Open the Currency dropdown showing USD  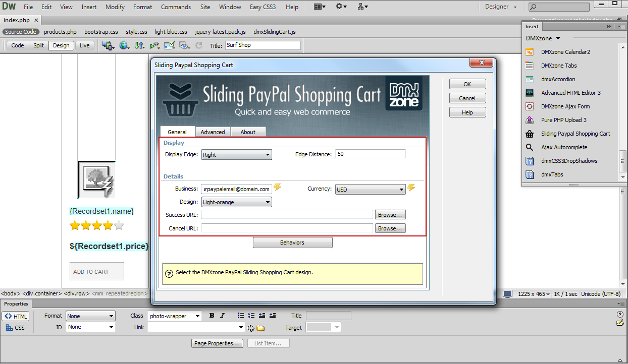[371, 190]
